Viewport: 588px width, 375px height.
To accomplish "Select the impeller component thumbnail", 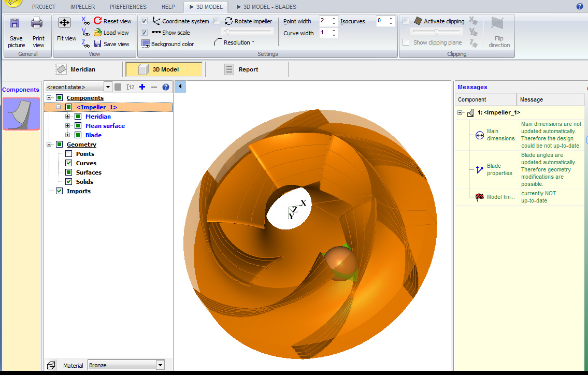I will 21,113.
